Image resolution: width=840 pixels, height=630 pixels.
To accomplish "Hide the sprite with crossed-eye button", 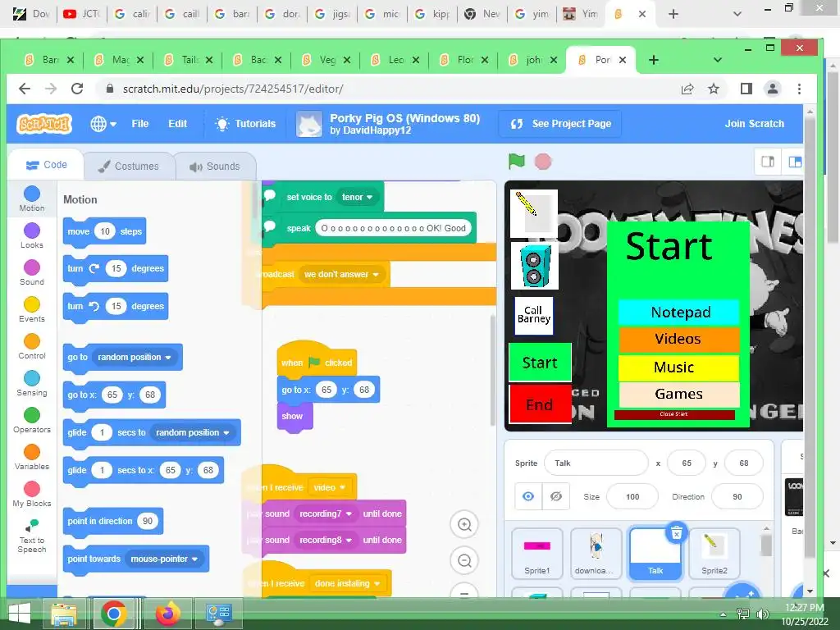I will (x=556, y=496).
